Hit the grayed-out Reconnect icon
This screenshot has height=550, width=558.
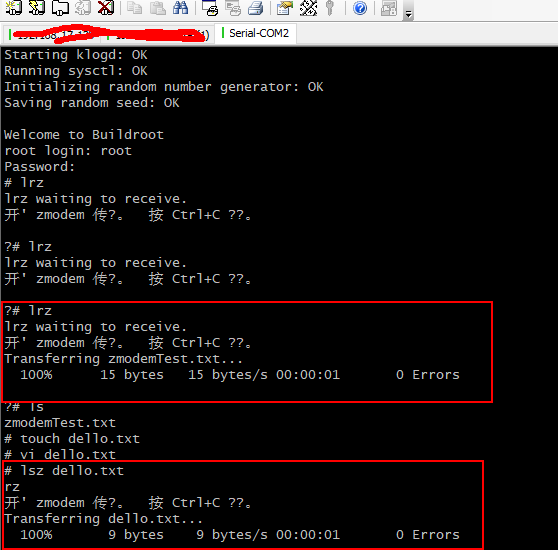pyautogui.click(x=83, y=7)
